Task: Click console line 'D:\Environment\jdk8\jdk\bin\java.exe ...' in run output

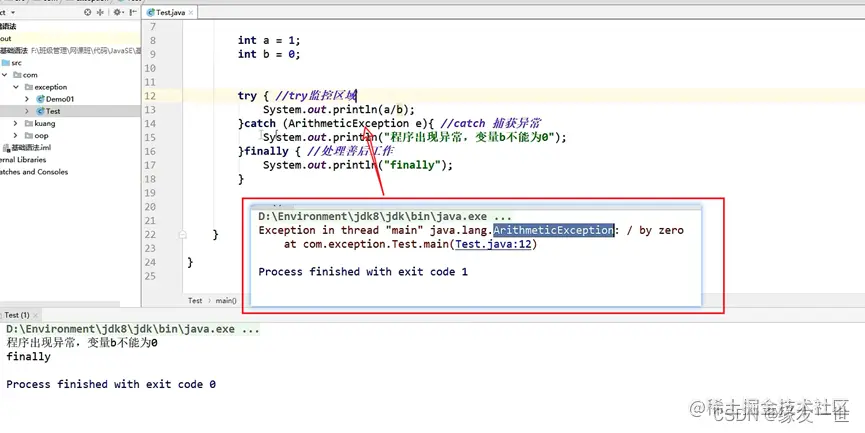Action: coord(132,329)
